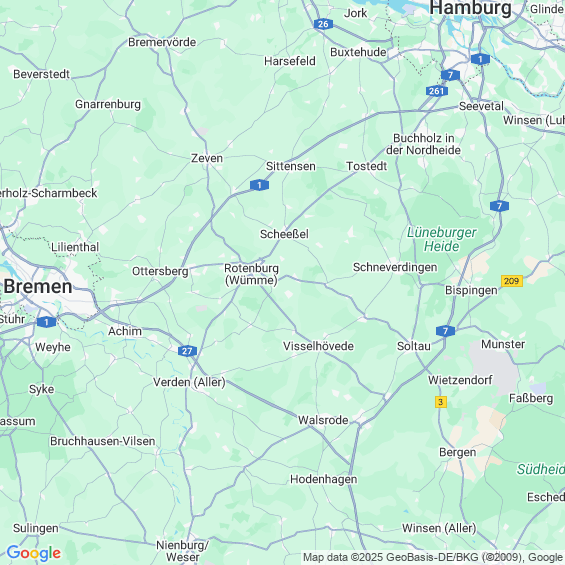Click the A1 shield near Stuhr
The image size is (565, 565).
pos(46,322)
